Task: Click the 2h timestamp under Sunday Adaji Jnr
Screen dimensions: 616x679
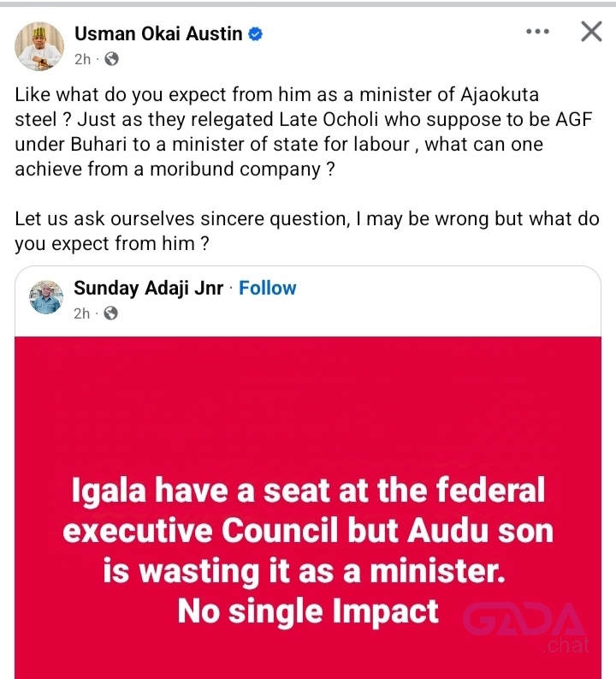Action: click(x=81, y=313)
